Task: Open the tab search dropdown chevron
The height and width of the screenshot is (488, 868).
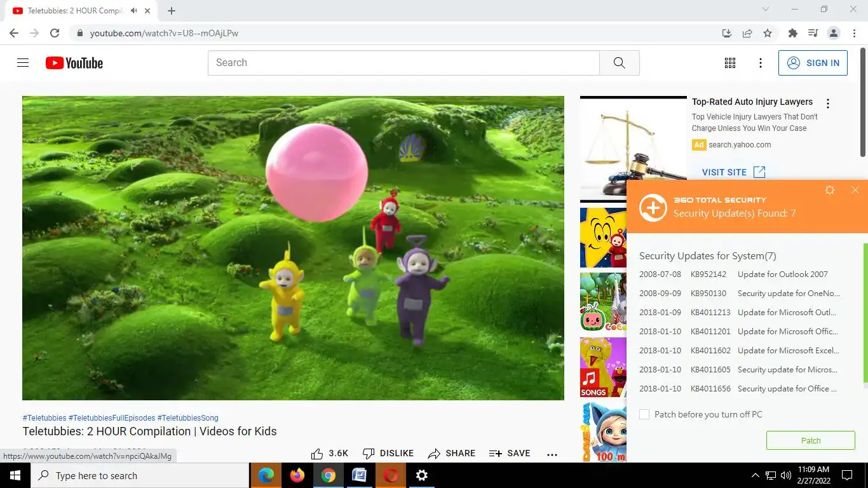Action: tap(766, 10)
